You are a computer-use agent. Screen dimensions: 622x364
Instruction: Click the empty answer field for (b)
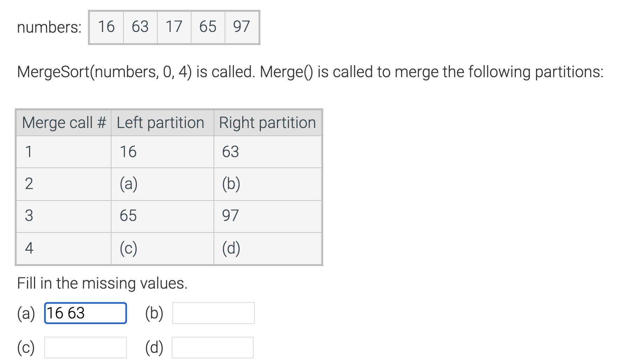(x=213, y=312)
